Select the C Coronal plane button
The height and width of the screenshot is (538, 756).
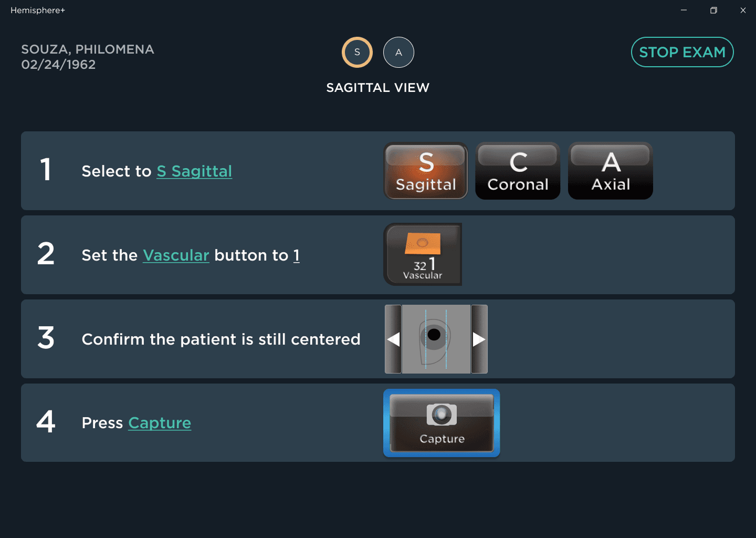518,171
